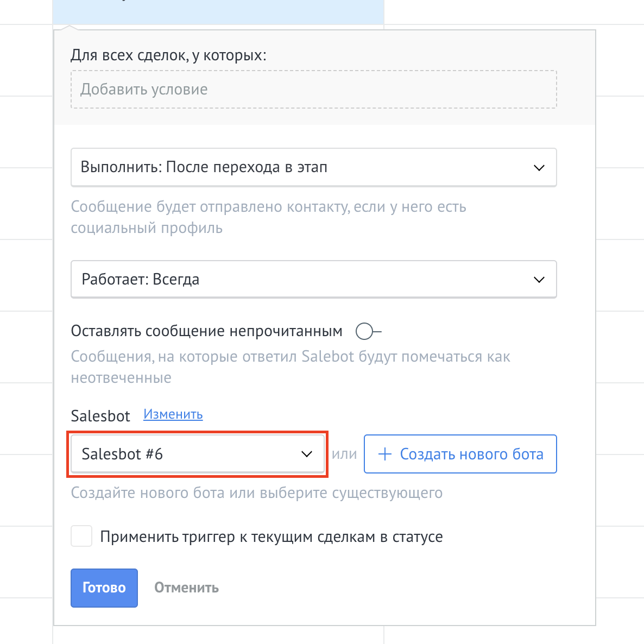The height and width of the screenshot is (644, 644).
Task: Open the Salesbot #6 selection dropdown
Action: 198,454
